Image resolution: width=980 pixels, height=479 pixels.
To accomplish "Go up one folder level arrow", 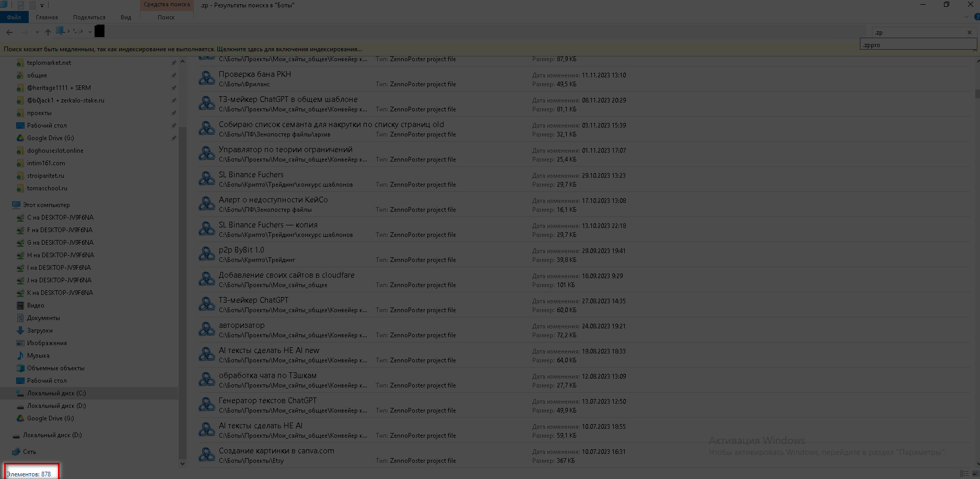I will pyautogui.click(x=48, y=32).
